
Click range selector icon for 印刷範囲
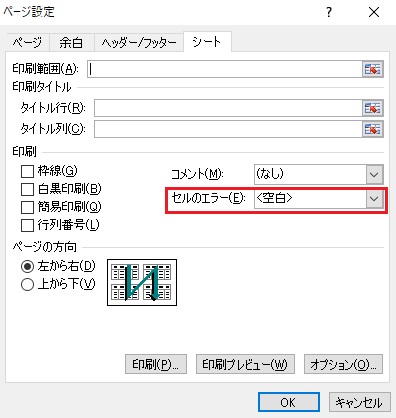(x=373, y=69)
